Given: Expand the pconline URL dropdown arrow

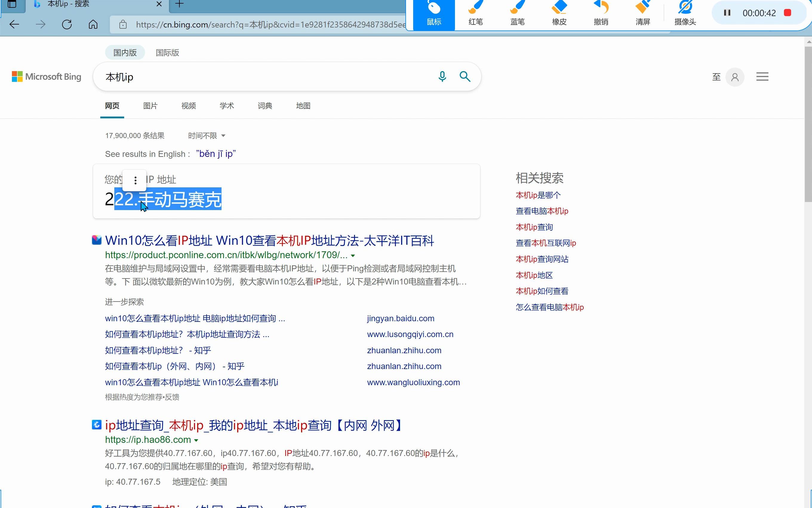Looking at the screenshot, I should (353, 256).
